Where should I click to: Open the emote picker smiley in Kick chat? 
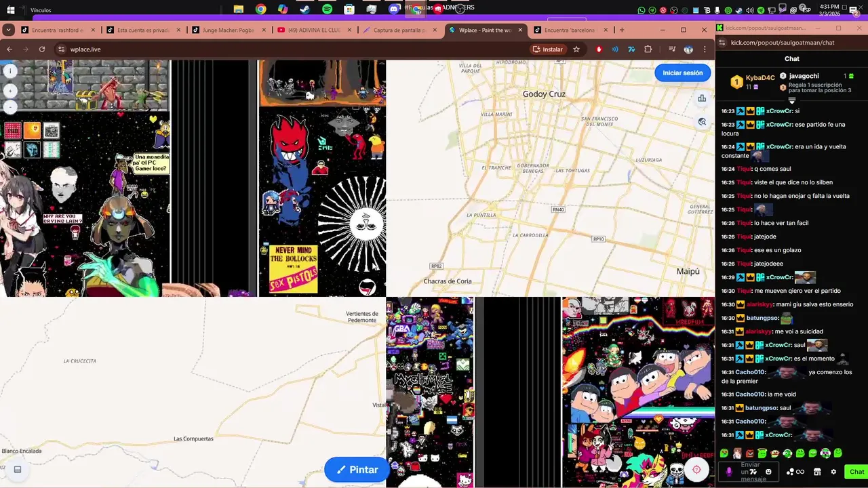[768, 472]
